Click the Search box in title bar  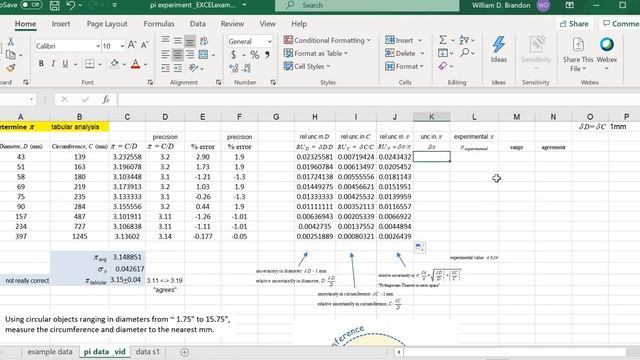[x=367, y=5]
